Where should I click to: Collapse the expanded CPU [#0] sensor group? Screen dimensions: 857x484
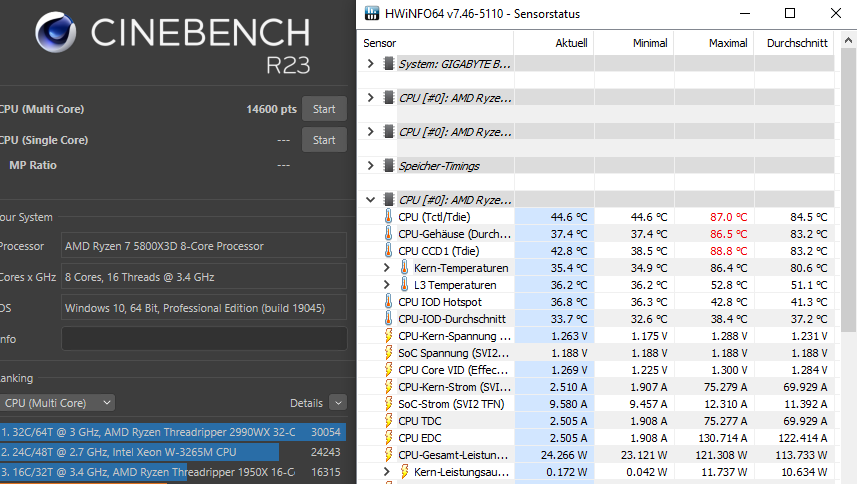pyautogui.click(x=371, y=199)
